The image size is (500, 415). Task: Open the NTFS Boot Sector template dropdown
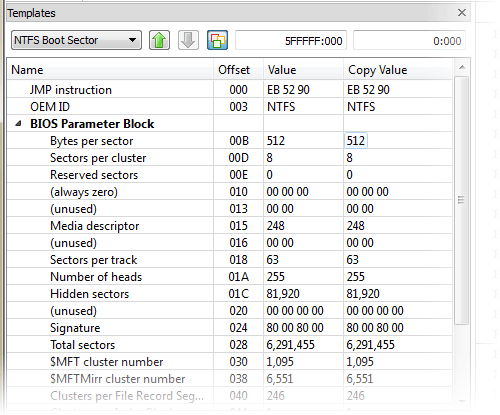point(76,40)
